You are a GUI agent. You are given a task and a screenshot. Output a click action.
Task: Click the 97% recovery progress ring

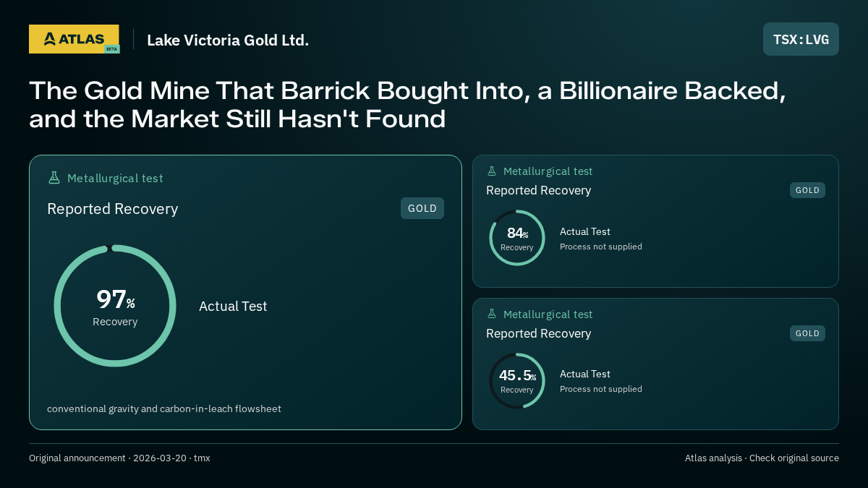pyautogui.click(x=115, y=306)
